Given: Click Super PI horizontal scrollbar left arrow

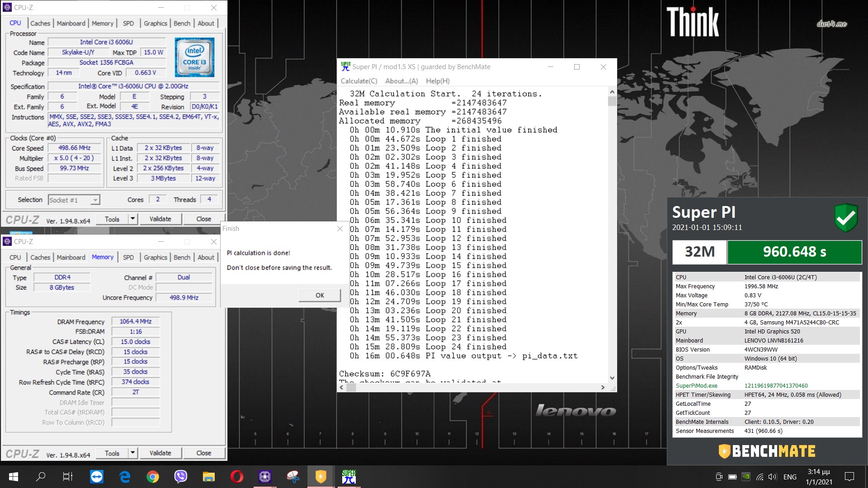Looking at the screenshot, I should [x=342, y=387].
